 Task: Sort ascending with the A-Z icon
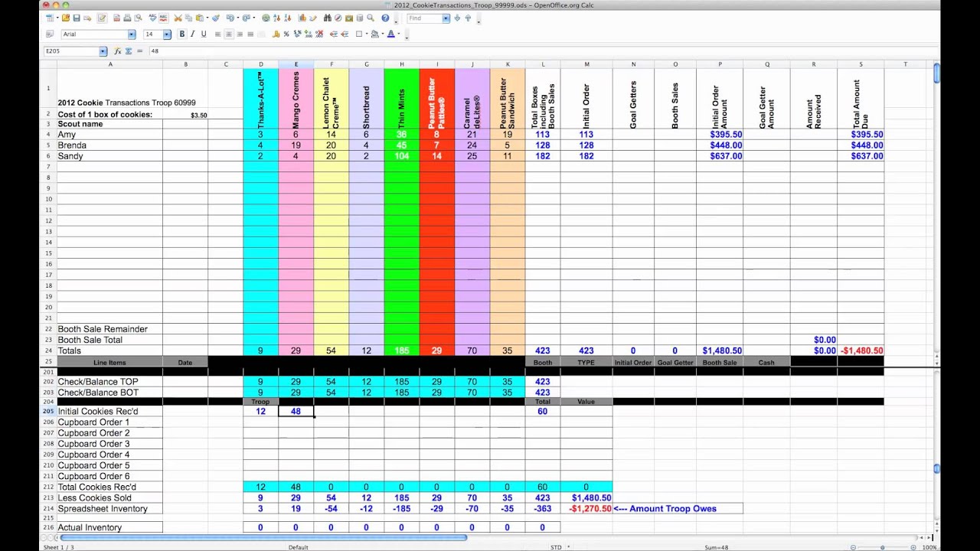[x=276, y=18]
